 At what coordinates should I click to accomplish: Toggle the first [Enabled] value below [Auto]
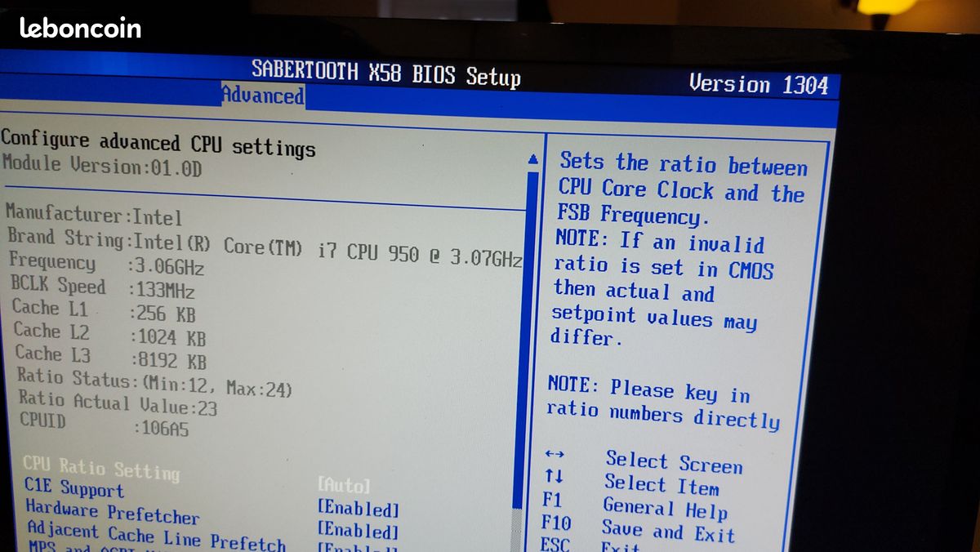pyautogui.click(x=358, y=509)
